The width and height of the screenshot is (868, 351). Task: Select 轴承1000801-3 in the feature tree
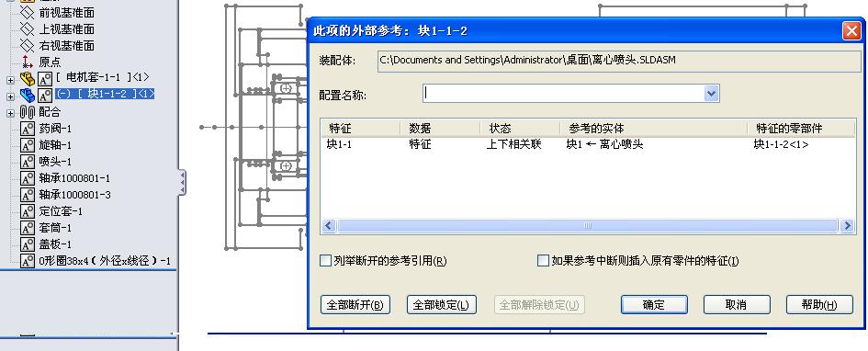click(x=74, y=195)
